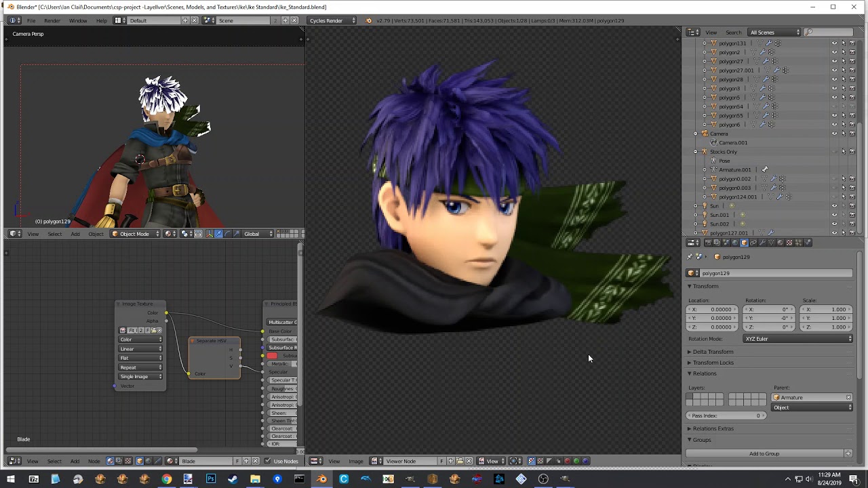Open the Object Mode selector
This screenshot has height=488, width=868.
coord(136,234)
